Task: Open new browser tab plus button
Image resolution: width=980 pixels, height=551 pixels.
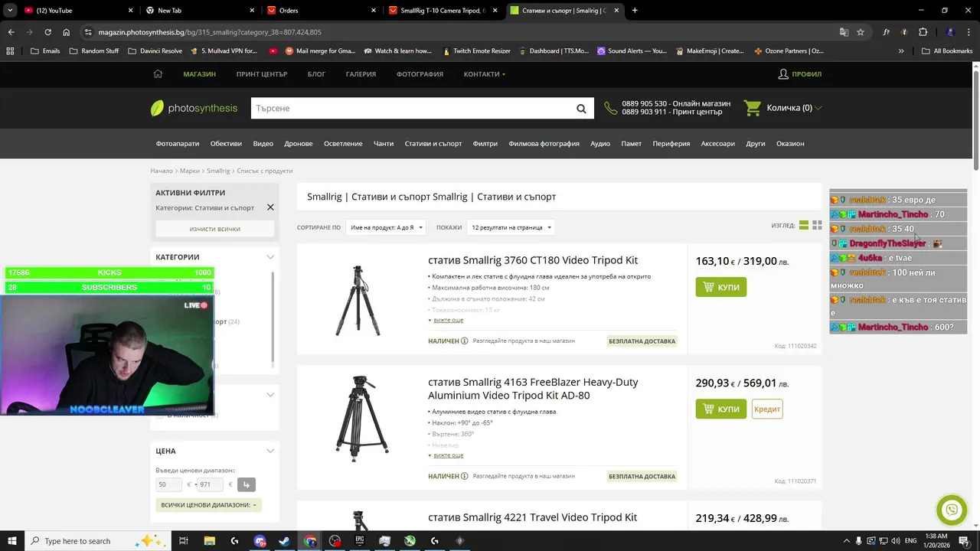Action: coord(635,11)
